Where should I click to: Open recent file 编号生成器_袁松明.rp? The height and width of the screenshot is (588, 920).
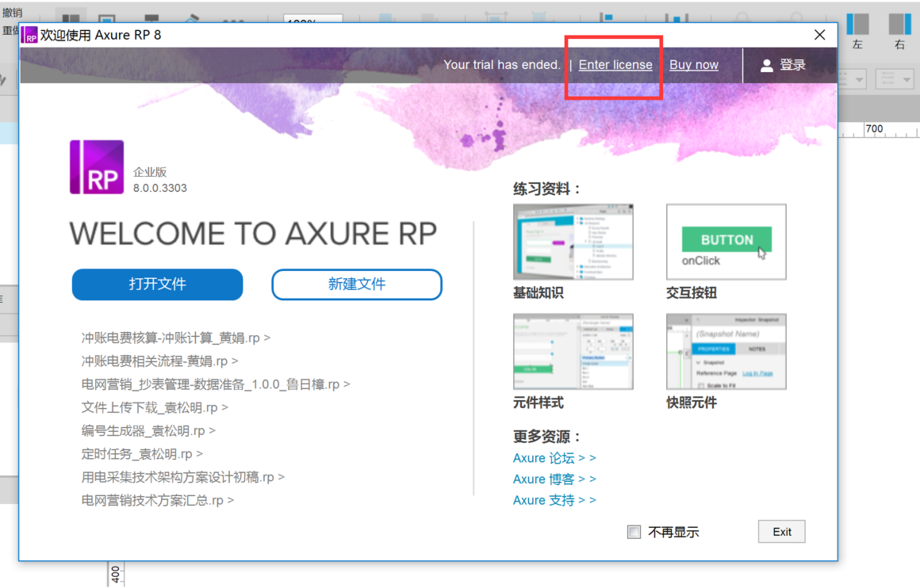click(148, 431)
